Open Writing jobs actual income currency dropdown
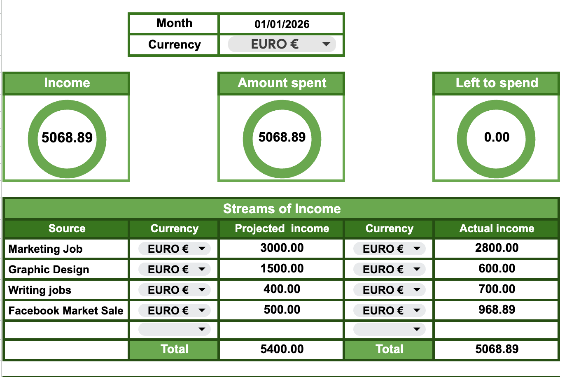This screenshot has height=377, width=588. [389, 290]
